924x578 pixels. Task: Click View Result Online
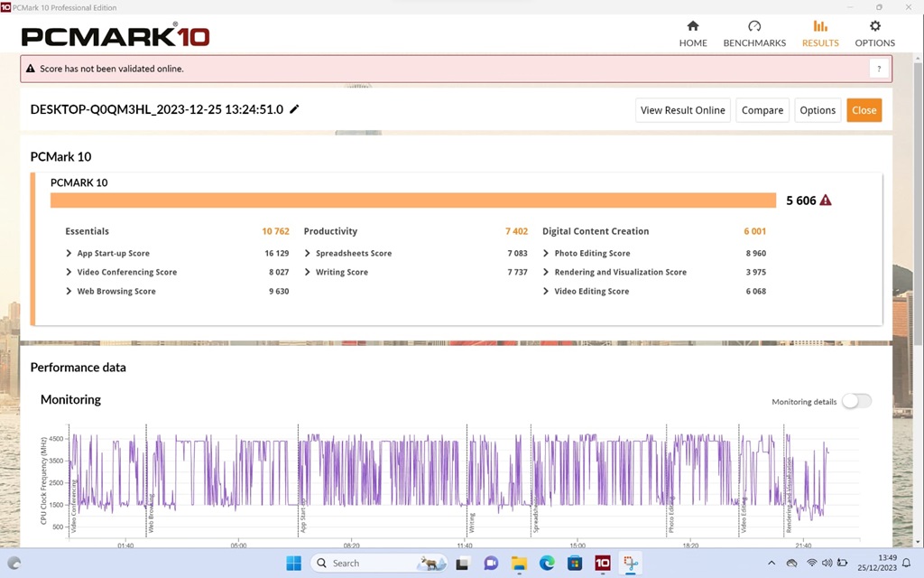683,110
